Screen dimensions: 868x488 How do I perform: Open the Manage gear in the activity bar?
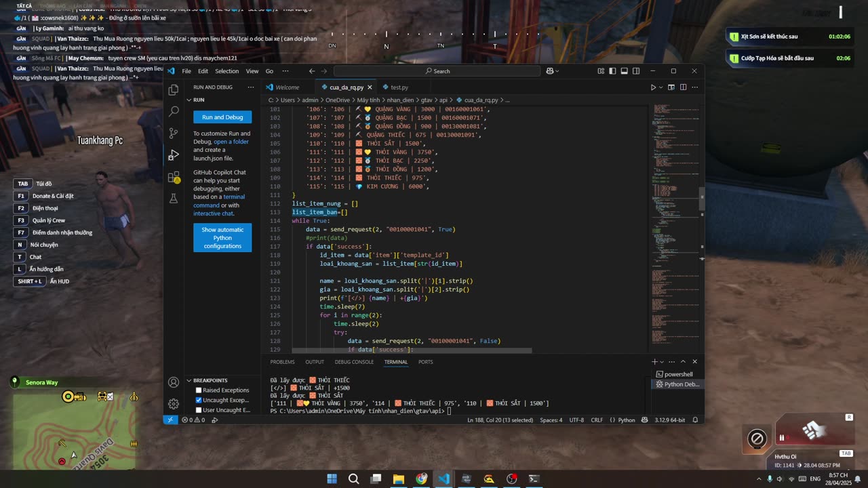[174, 404]
